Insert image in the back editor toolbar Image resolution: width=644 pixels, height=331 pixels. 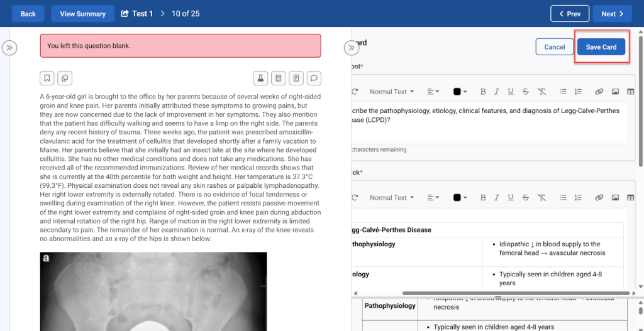click(615, 197)
